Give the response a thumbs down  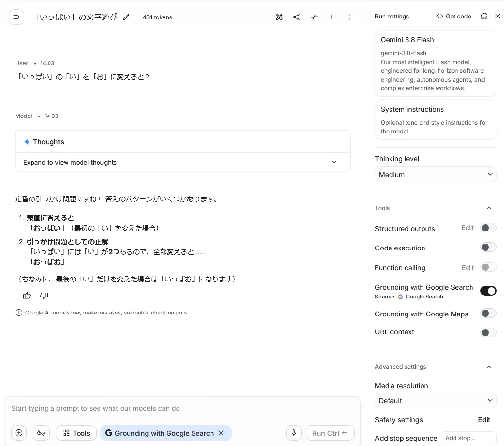[44, 296]
